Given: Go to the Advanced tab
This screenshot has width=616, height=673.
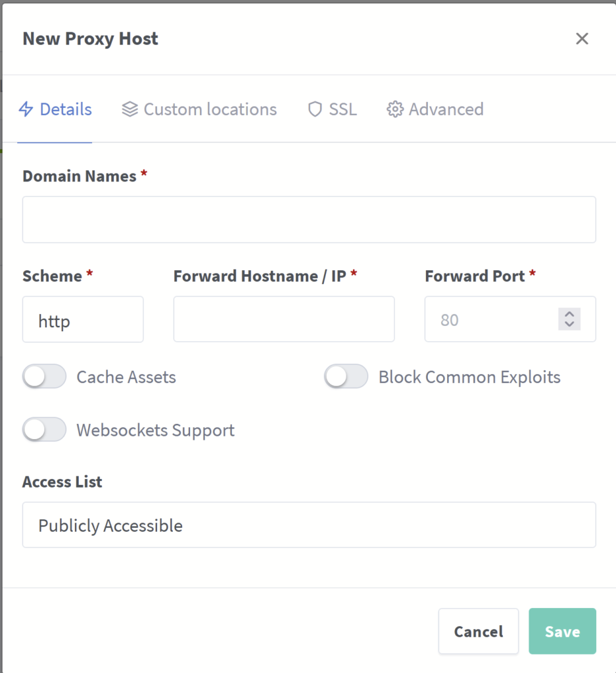Looking at the screenshot, I should click(x=446, y=109).
